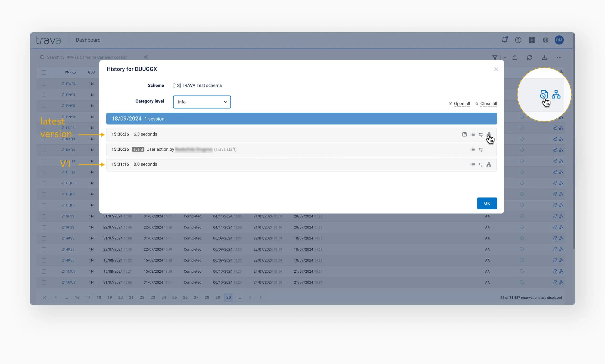Open the help question mark icon
The image size is (605, 364).
click(x=518, y=40)
